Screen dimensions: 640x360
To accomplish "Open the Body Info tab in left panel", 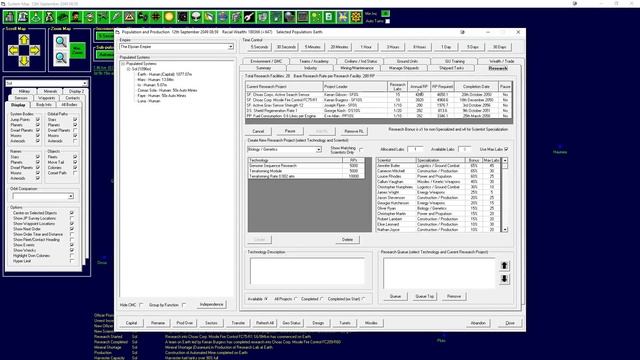I will (44, 105).
